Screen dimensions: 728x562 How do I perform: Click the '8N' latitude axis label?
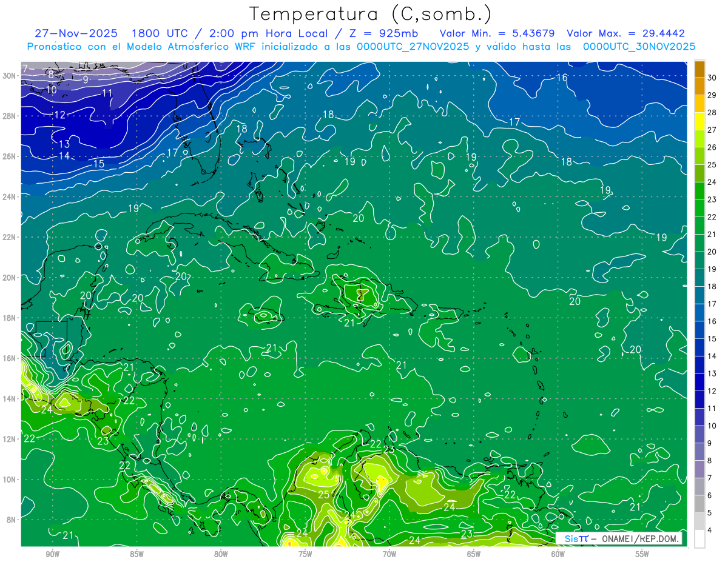point(11,520)
